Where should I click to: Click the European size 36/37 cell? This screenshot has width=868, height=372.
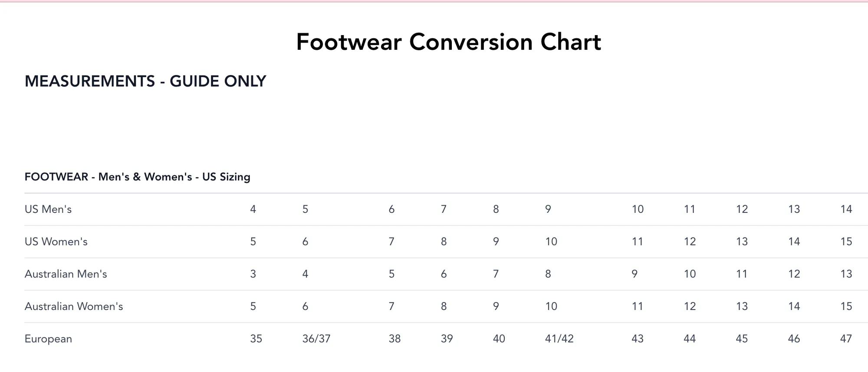pyautogui.click(x=316, y=339)
